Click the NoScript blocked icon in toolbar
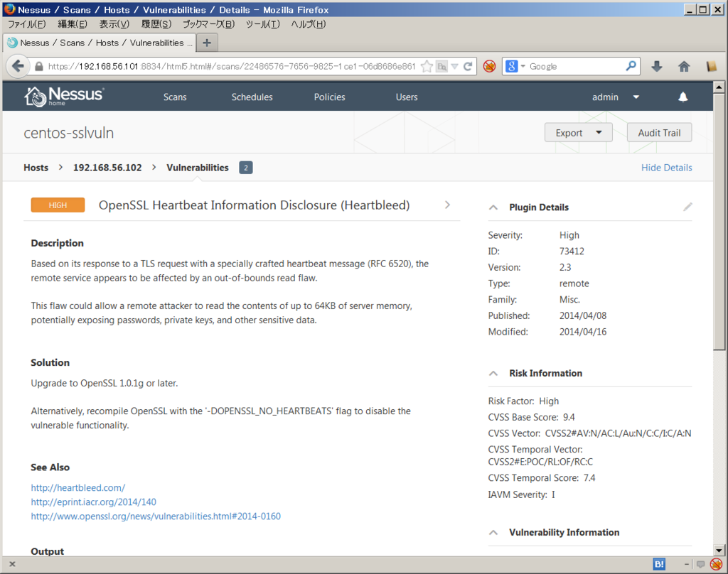Image resolution: width=728 pixels, height=574 pixels. pyautogui.click(x=489, y=66)
